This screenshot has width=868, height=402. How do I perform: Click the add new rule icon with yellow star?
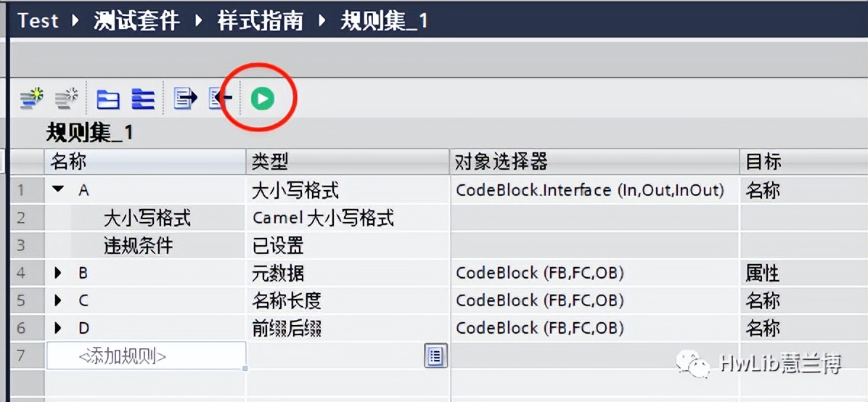coord(32,99)
